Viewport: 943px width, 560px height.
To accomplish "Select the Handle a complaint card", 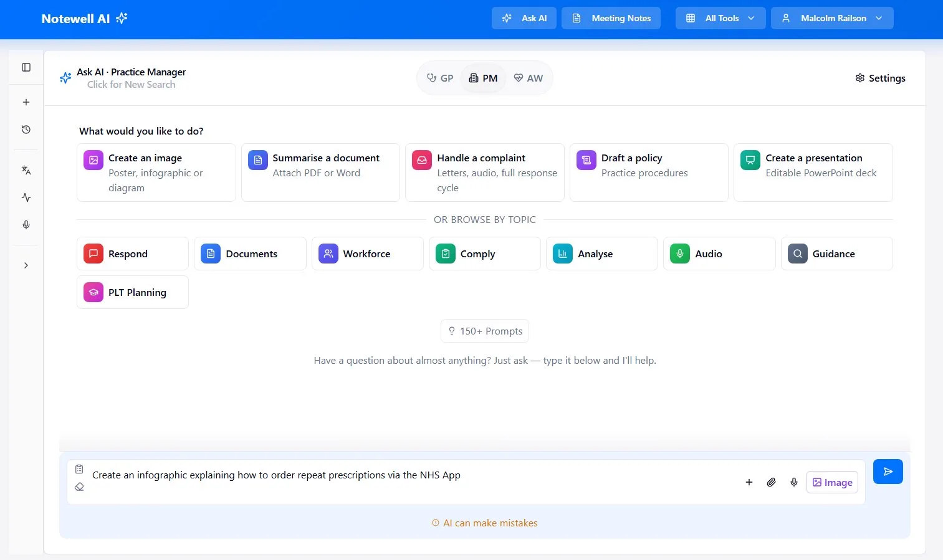I will (485, 173).
